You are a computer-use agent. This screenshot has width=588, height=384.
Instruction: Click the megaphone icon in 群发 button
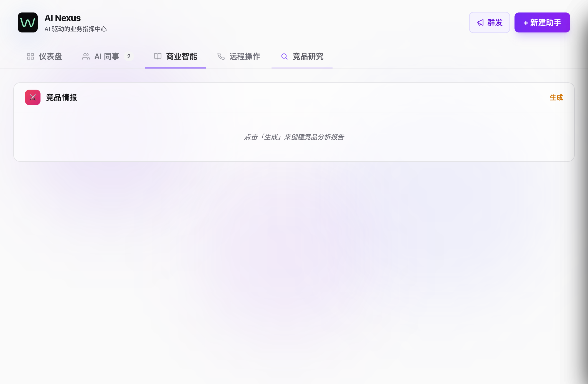(x=480, y=23)
